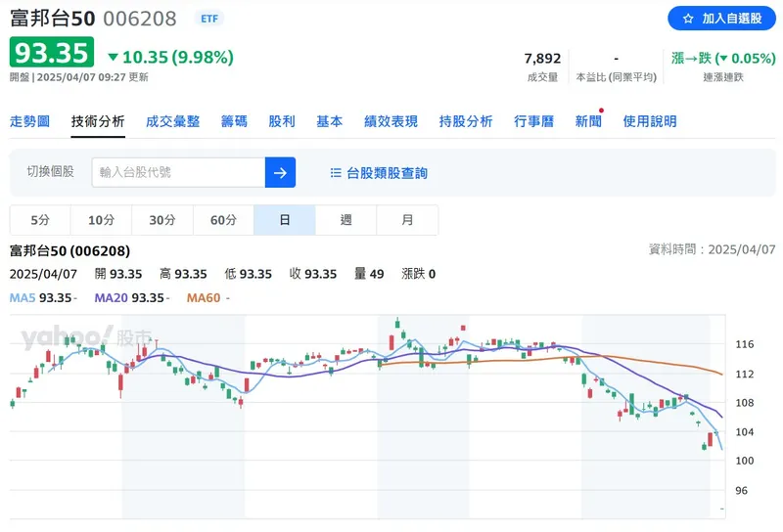Open the 成交彙整 tab
Screen dimensions: 783x532
[172, 121]
